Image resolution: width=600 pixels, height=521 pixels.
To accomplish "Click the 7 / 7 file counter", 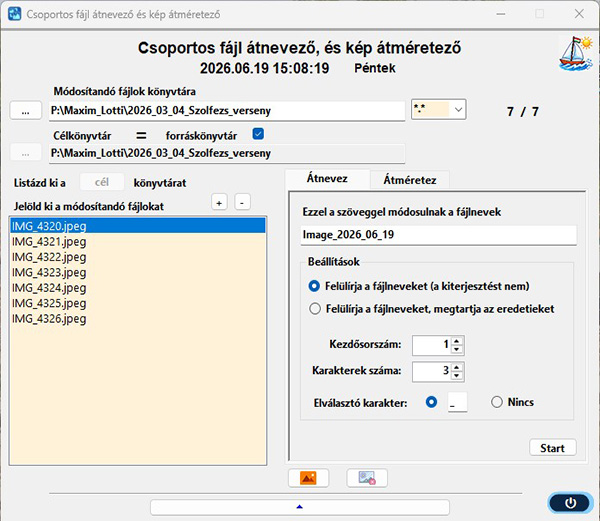I will click(523, 112).
